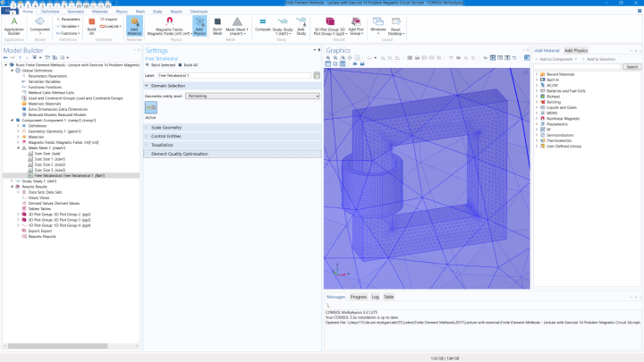Open the Geometry ribbon tab
The height and width of the screenshot is (362, 644).
tap(75, 12)
